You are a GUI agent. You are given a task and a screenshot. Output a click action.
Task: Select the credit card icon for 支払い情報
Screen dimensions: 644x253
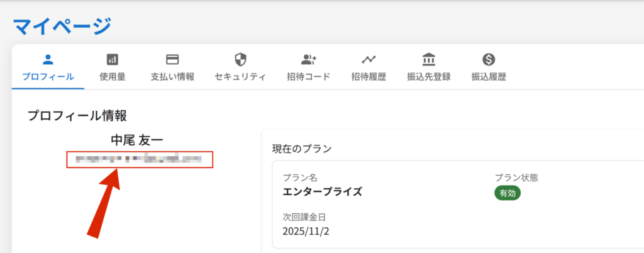click(172, 60)
